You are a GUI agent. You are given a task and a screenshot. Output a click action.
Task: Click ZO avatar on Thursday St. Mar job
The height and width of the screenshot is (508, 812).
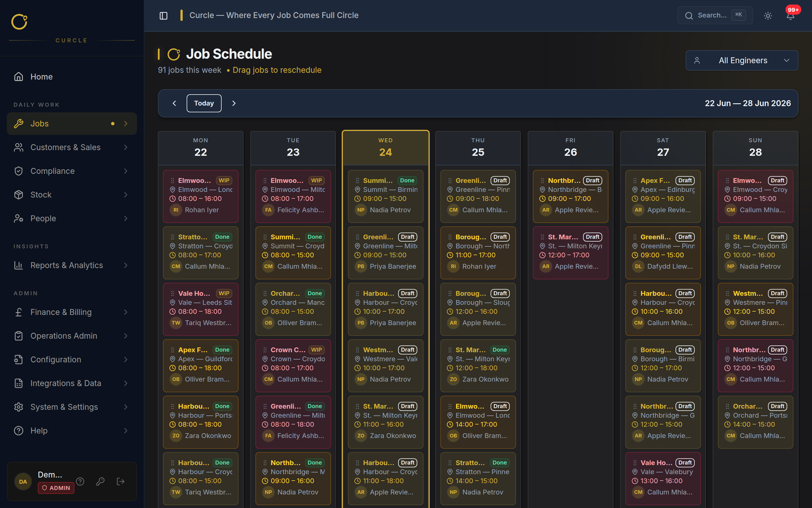[x=453, y=379]
